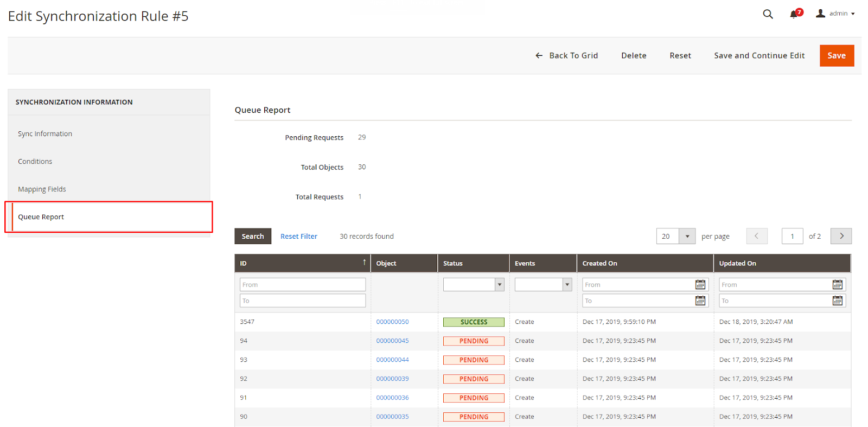This screenshot has width=868, height=427.
Task: Open the Status filter dropdown
Action: 474,284
